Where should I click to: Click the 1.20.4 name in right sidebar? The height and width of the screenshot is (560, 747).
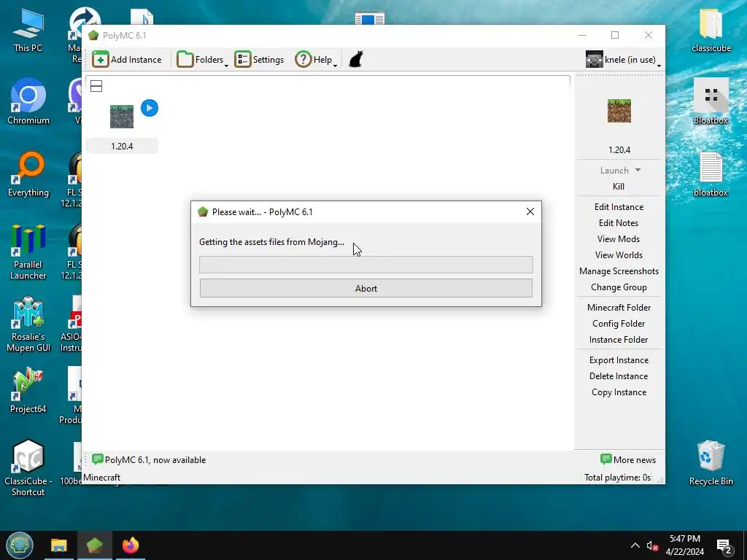click(619, 150)
